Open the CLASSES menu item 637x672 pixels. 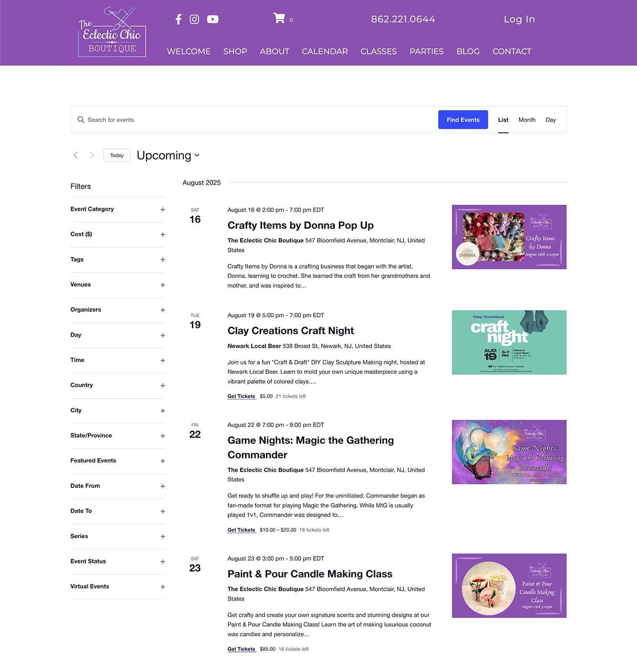tap(378, 52)
